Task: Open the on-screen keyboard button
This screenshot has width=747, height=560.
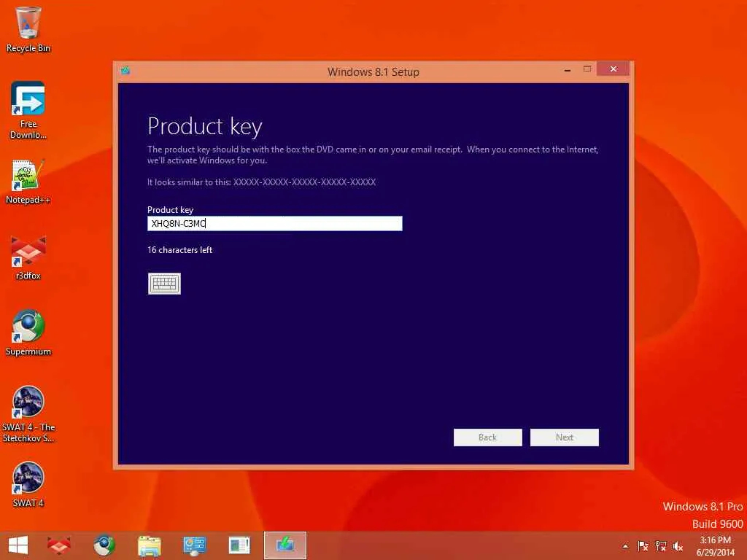Action: (x=164, y=284)
